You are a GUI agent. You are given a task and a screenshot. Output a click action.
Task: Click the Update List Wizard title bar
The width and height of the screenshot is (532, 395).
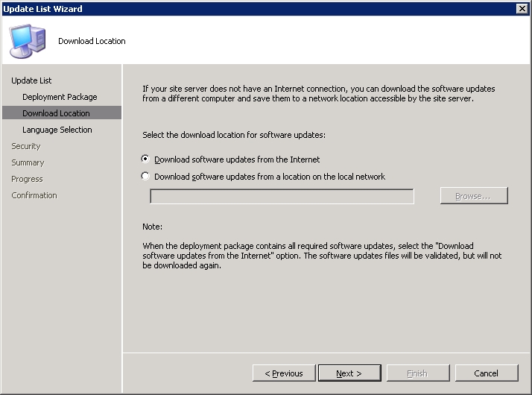(258, 8)
